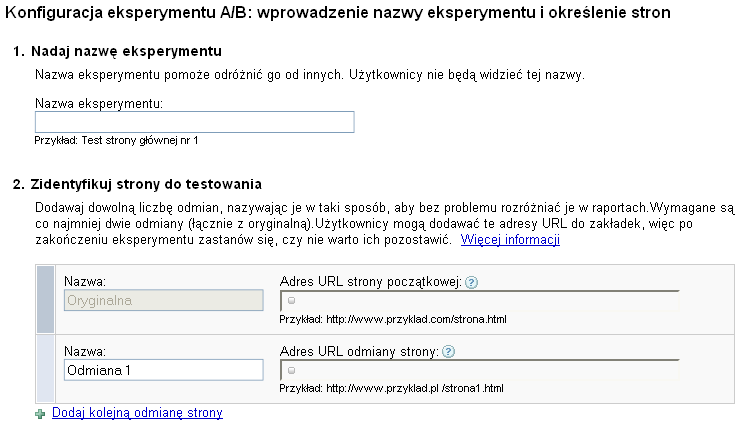Click status indicator inside variation URL field
750x427 pixels.
coord(291,369)
